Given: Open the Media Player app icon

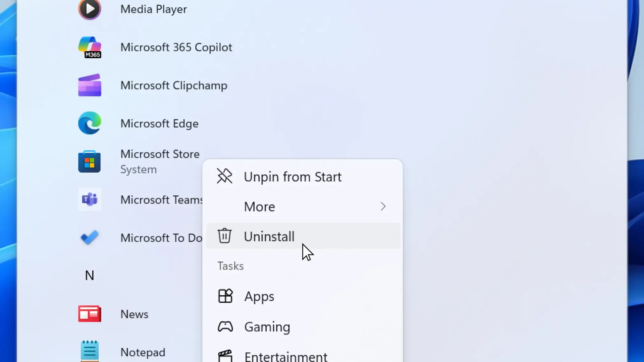Looking at the screenshot, I should pyautogui.click(x=90, y=9).
